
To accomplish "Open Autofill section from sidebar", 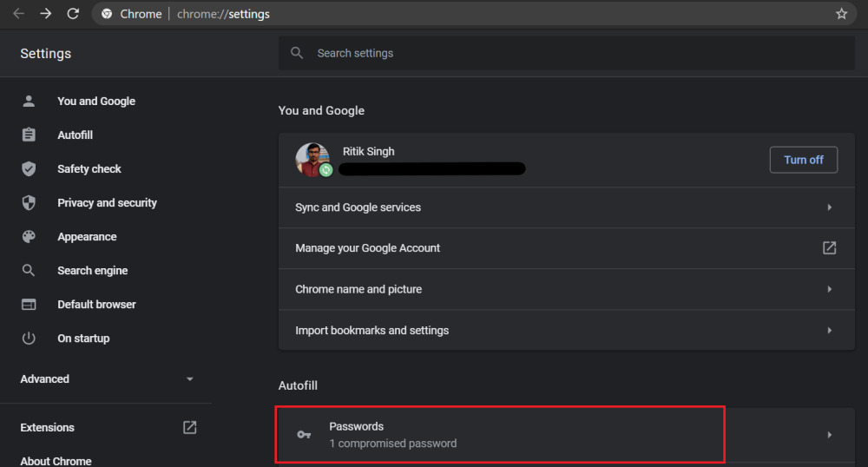I will tap(76, 135).
